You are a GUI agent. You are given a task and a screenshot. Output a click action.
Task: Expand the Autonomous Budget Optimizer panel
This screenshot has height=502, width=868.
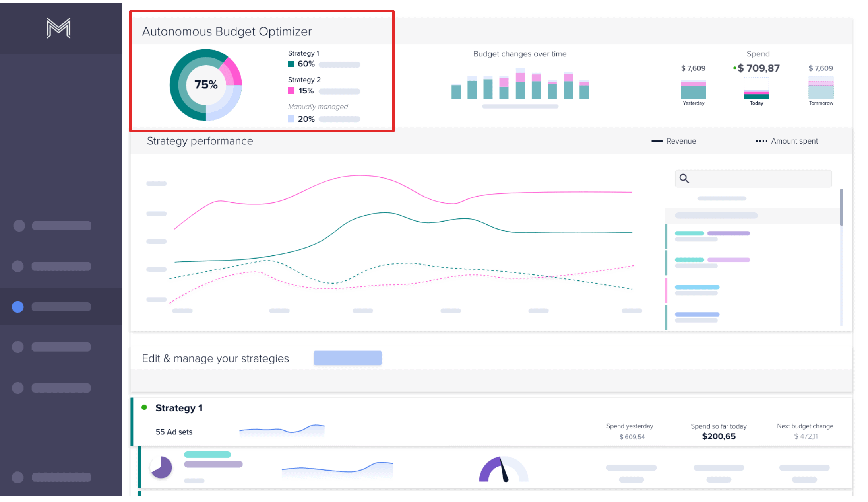click(227, 31)
